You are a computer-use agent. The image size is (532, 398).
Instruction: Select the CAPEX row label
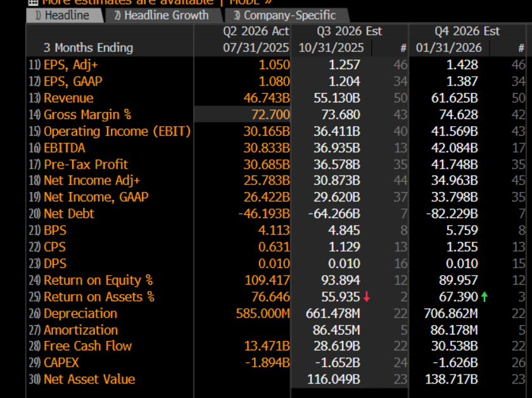(x=63, y=363)
